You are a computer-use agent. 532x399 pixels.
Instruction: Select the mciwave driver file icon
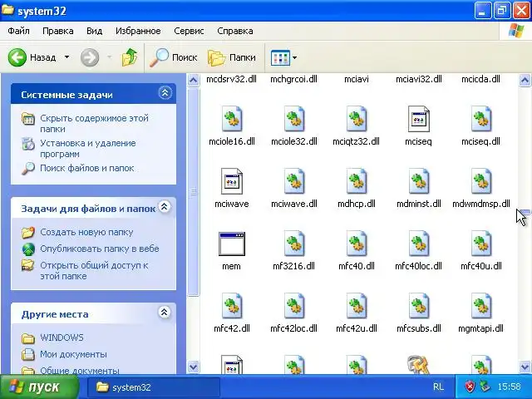click(232, 181)
